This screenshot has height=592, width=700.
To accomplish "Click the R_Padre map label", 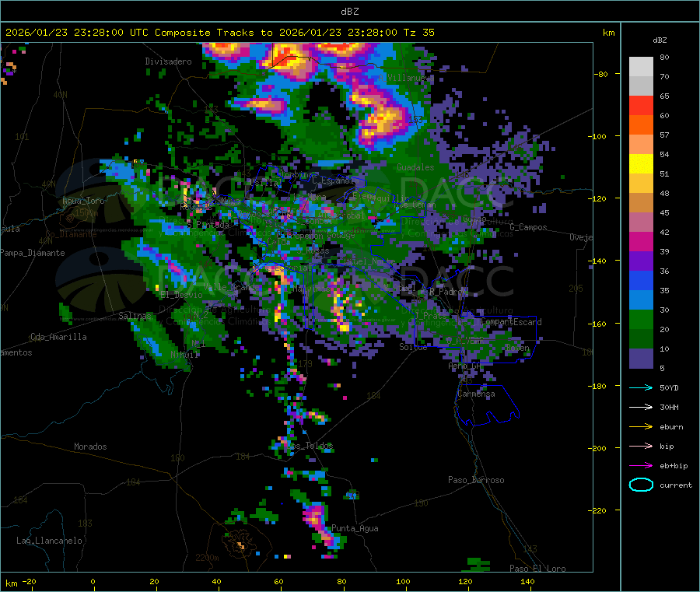I will point(448,292).
